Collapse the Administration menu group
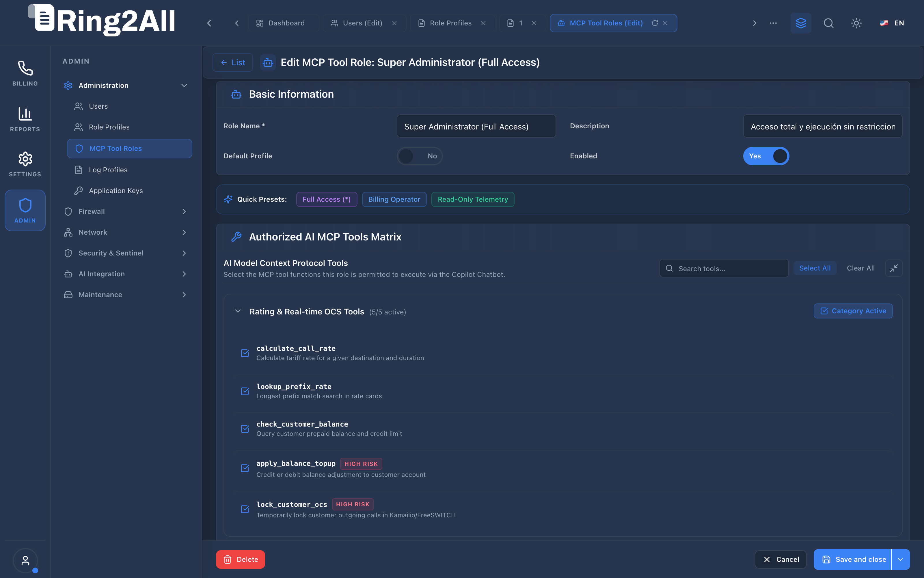 [126, 85]
